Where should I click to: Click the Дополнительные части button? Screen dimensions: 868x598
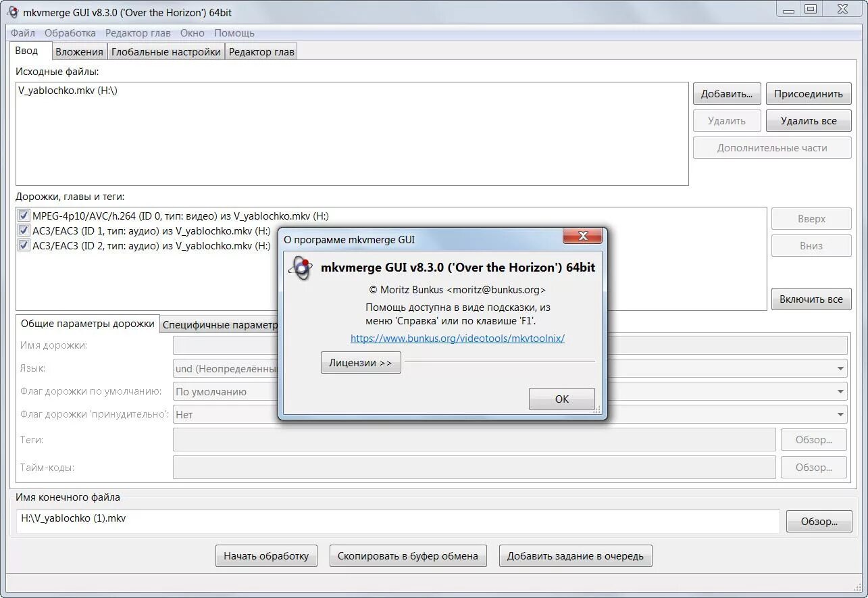point(772,148)
